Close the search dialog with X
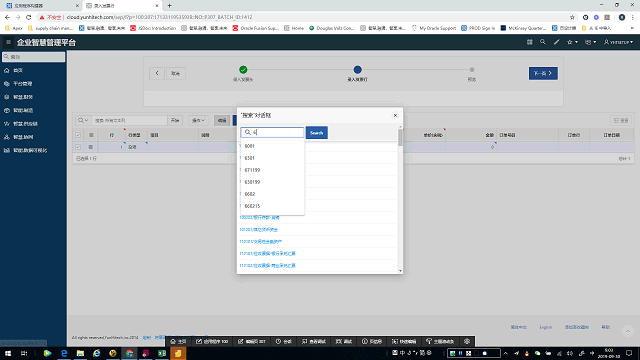640x360 pixels. click(395, 116)
